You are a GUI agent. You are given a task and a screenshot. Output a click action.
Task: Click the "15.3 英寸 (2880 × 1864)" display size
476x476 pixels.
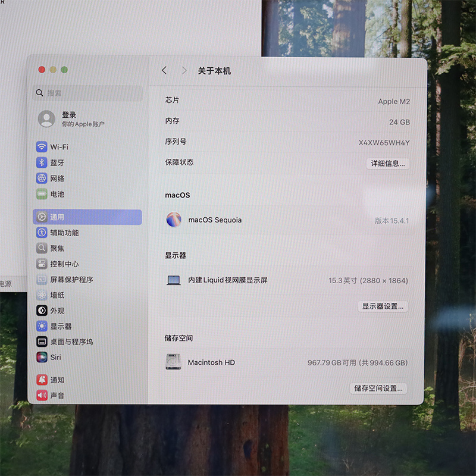[368, 280]
